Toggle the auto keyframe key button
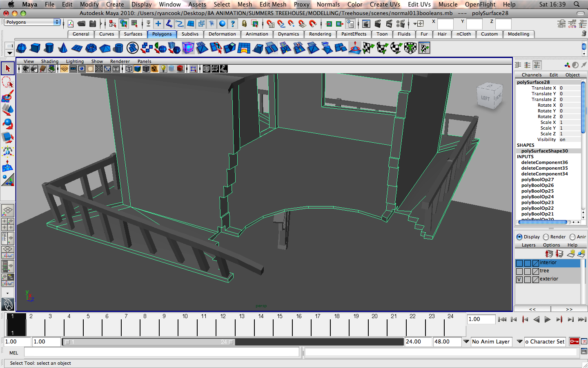This screenshot has height=368, width=588. (x=574, y=341)
